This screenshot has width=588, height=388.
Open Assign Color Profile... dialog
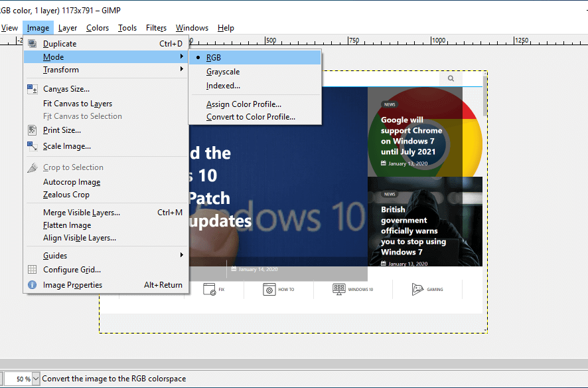click(x=255, y=104)
